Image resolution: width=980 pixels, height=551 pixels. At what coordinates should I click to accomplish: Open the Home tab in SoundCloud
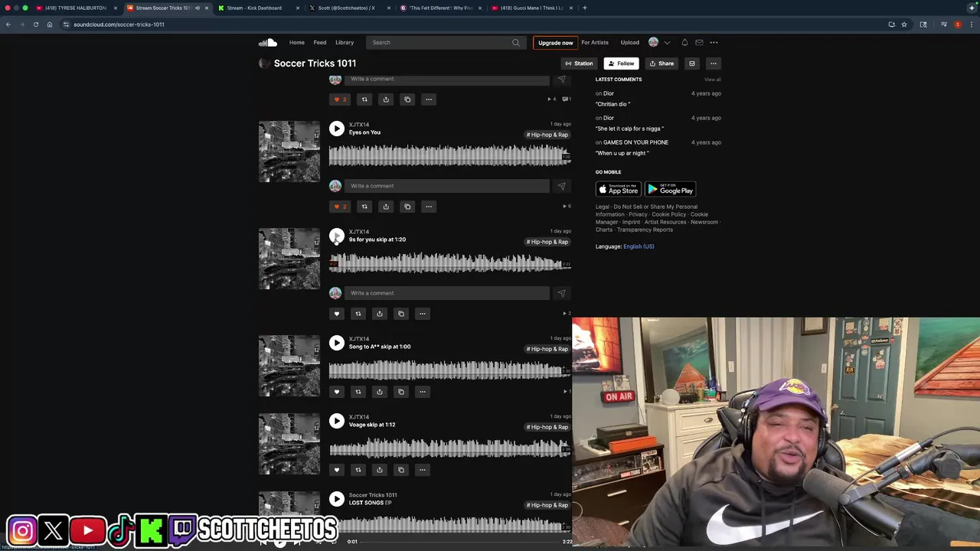296,43
